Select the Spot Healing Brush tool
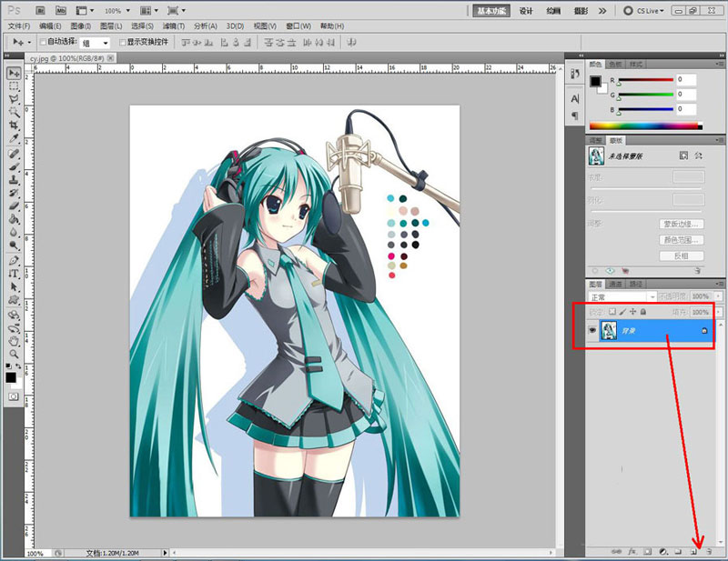The height and width of the screenshot is (561, 728). (x=14, y=154)
